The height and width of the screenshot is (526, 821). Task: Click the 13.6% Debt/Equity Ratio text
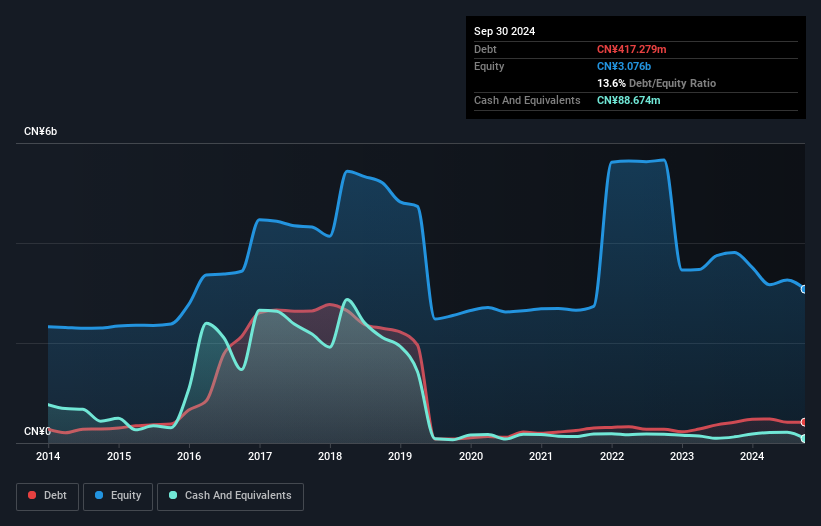pyautogui.click(x=656, y=83)
